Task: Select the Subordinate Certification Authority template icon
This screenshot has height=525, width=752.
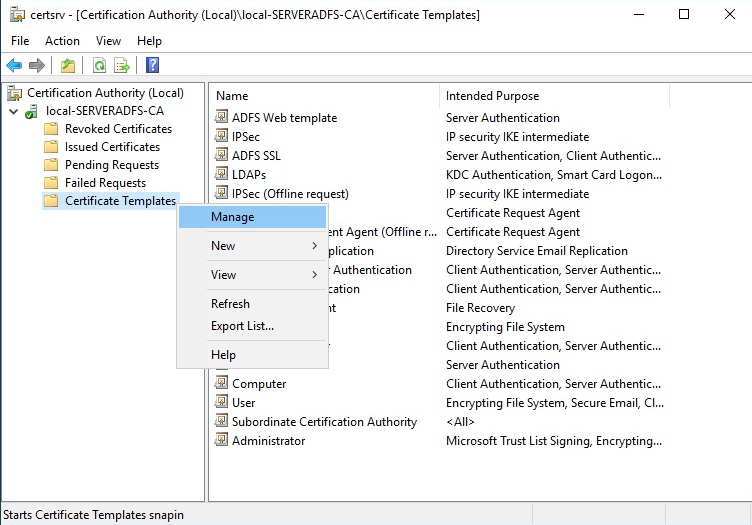Action: [x=222, y=422]
